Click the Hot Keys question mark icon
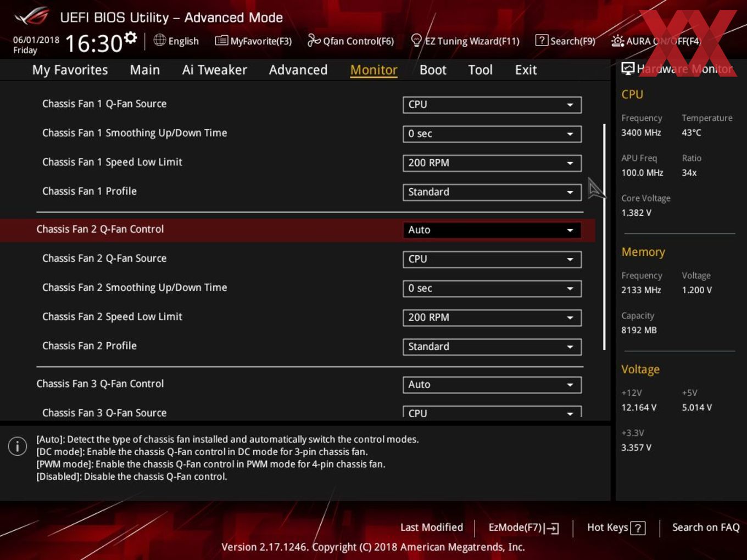The image size is (747, 560). pos(638,528)
